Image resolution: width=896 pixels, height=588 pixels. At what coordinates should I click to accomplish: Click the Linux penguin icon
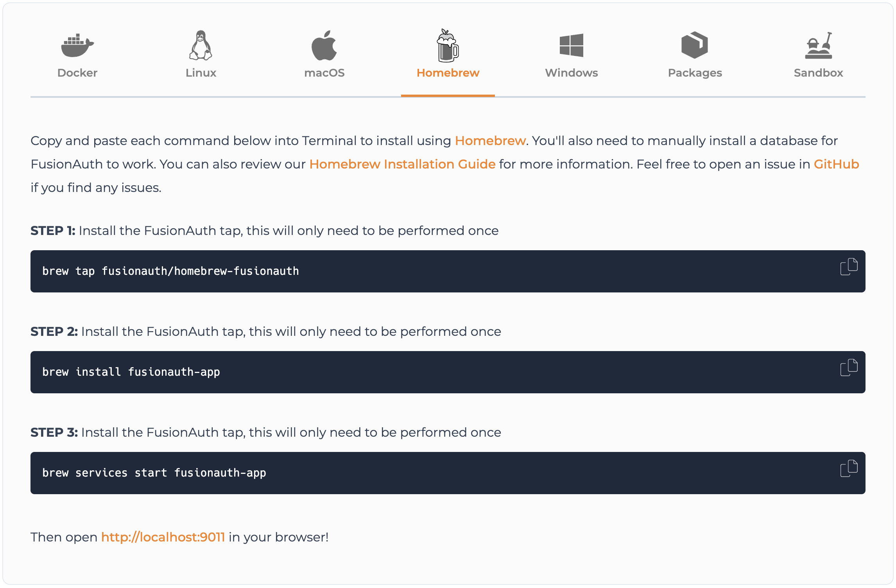[201, 46]
